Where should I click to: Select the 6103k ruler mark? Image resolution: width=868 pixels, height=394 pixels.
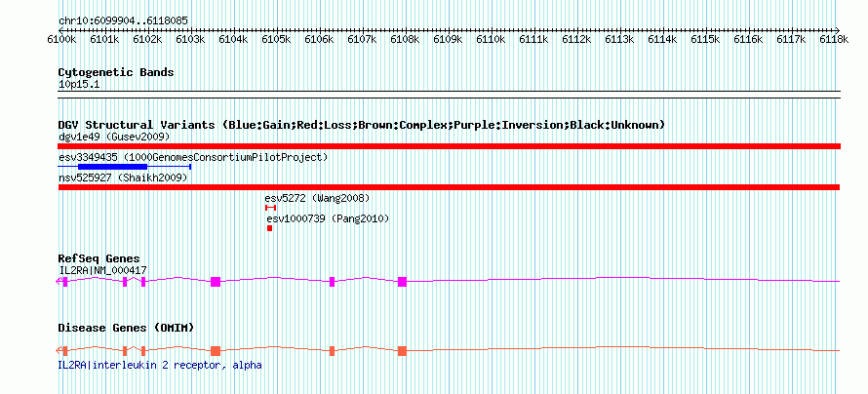189,39
